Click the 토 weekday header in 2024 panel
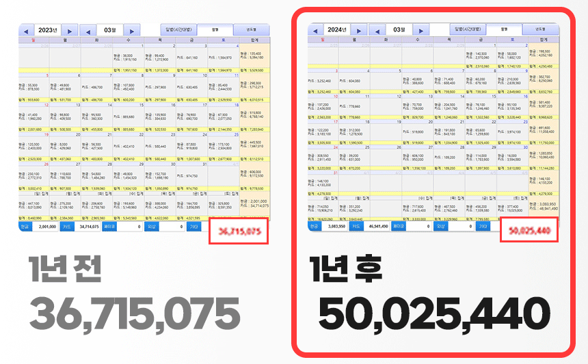Screen dimensions: 588x364 [x=513, y=40]
